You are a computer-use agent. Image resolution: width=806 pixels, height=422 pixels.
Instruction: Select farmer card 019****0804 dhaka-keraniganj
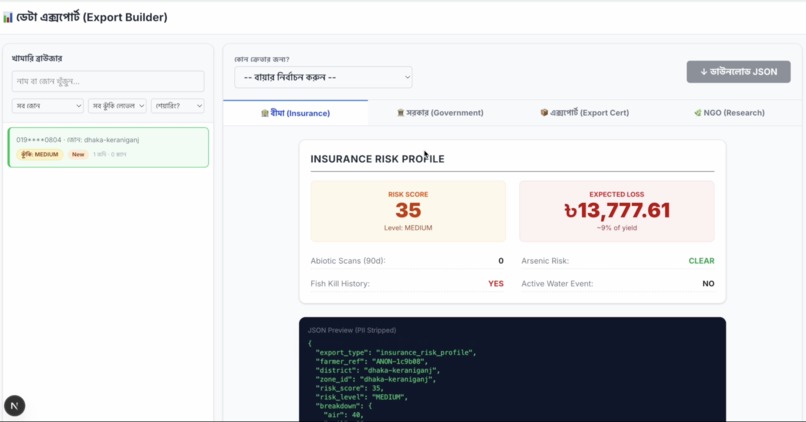108,148
